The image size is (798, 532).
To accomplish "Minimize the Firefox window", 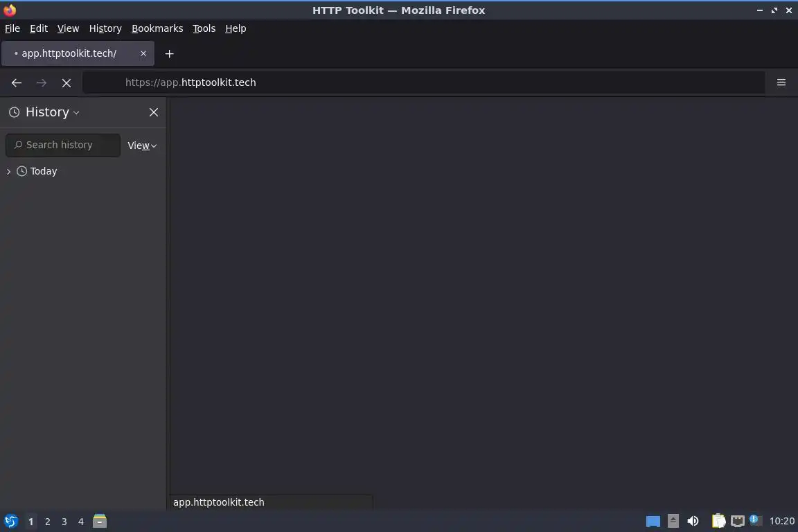I will [760, 10].
